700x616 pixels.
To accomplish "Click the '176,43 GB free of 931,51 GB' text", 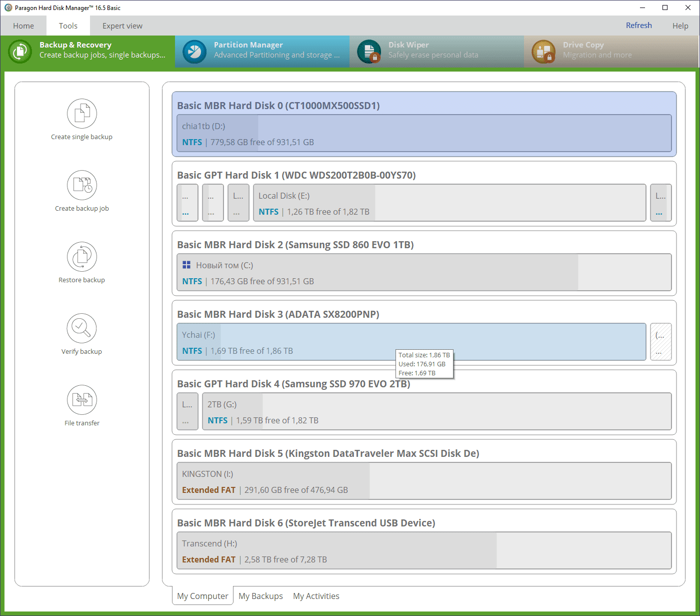I will (262, 281).
